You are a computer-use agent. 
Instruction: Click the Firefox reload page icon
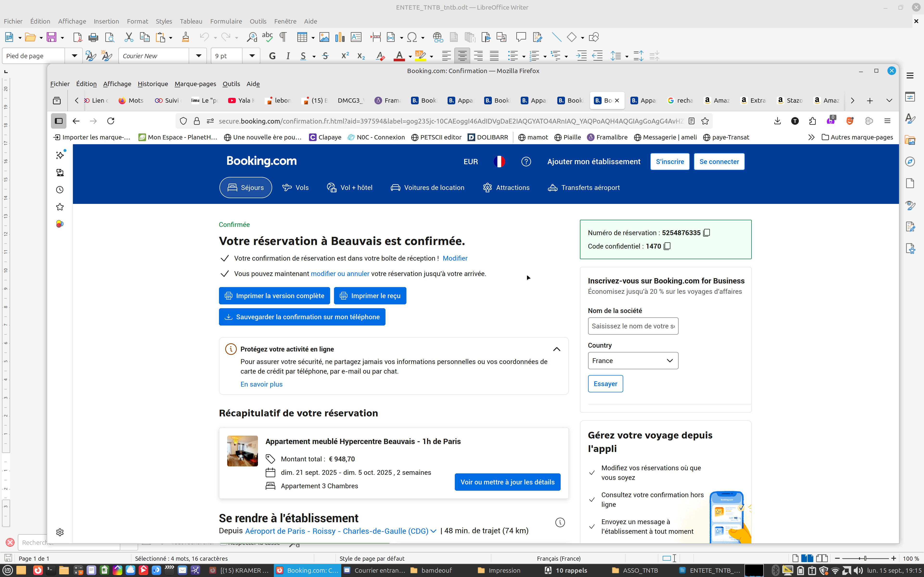point(111,121)
